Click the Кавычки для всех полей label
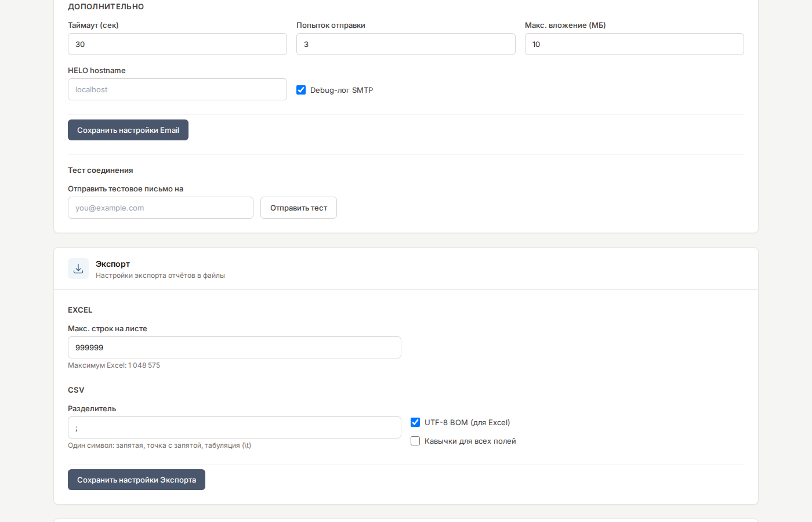This screenshot has width=812, height=522. click(470, 441)
